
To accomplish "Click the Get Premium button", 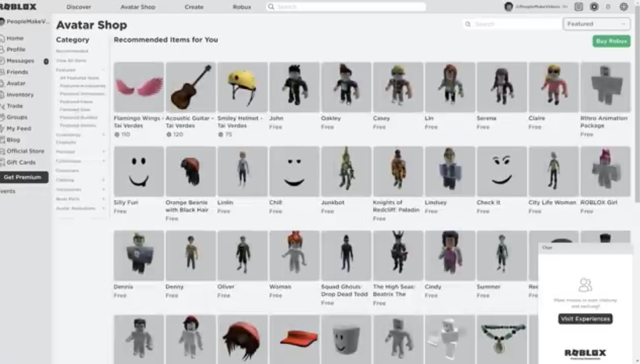I will tap(23, 177).
